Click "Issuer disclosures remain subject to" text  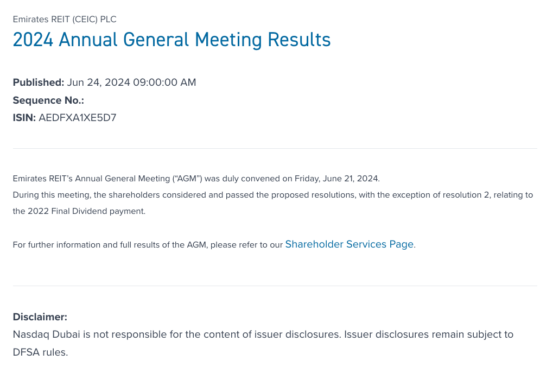[429, 334]
